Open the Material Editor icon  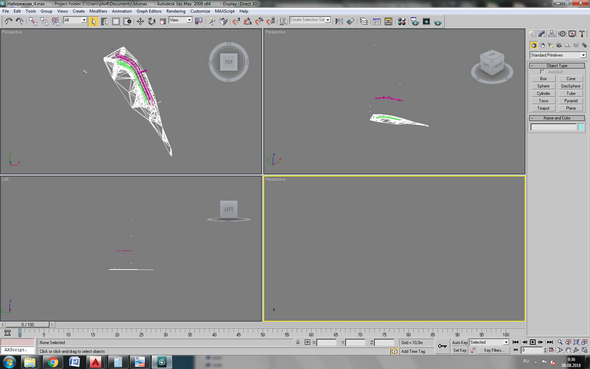click(401, 21)
